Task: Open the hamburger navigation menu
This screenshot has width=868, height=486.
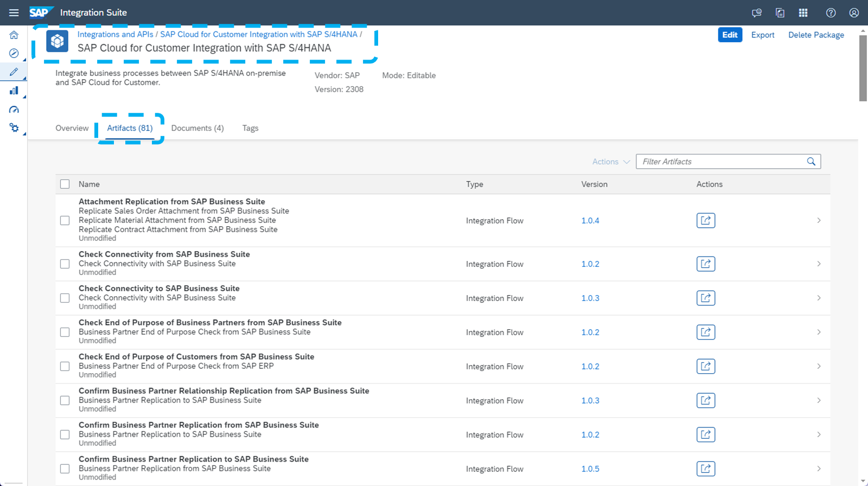Action: pyautogui.click(x=14, y=12)
